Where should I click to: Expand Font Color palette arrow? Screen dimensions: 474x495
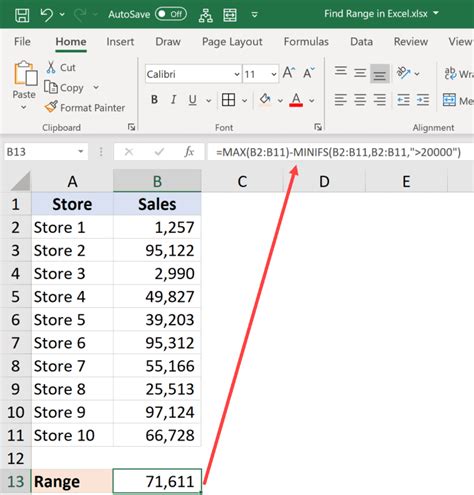click(x=311, y=100)
